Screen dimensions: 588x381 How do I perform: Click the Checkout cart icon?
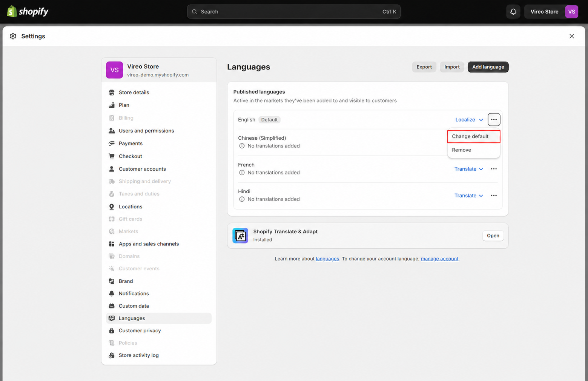pyautogui.click(x=112, y=156)
